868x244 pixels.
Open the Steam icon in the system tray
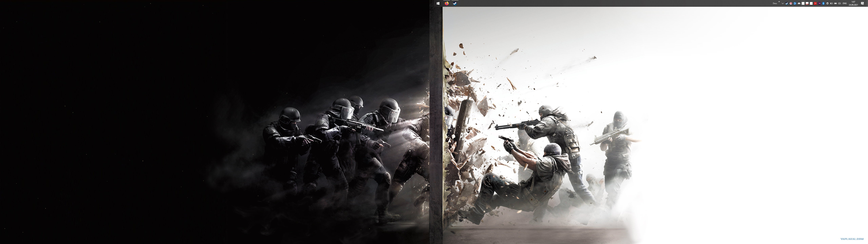coord(787,3)
